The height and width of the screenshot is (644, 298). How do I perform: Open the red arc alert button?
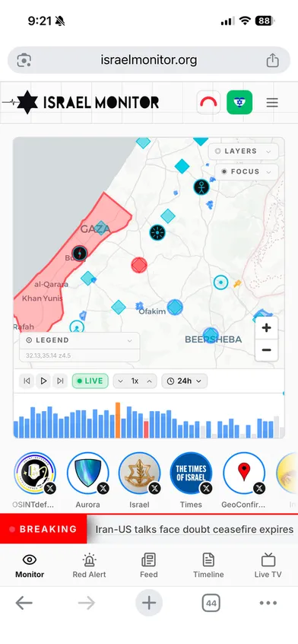point(208,102)
